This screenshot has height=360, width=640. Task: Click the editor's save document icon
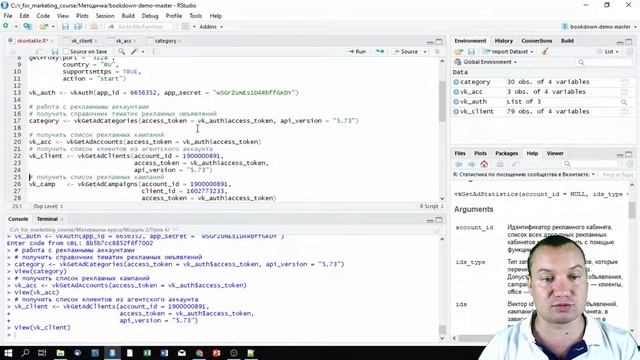point(55,52)
